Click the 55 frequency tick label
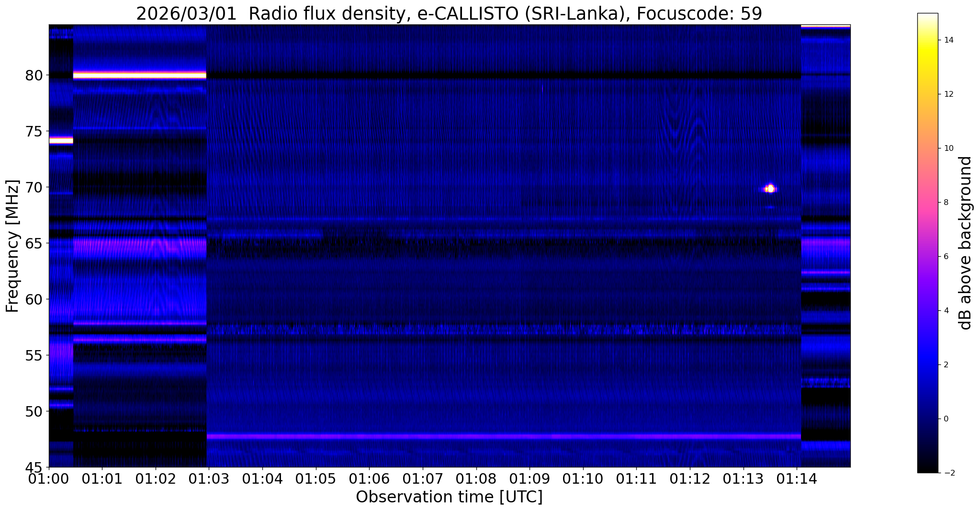The width and height of the screenshot is (980, 511). tap(34, 355)
